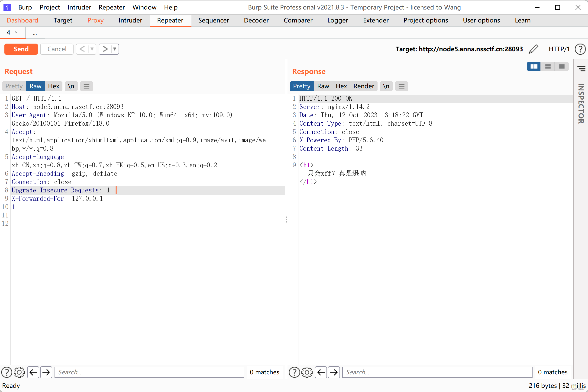Image resolution: width=588 pixels, height=392 pixels.
Task: Focus the response search input field
Action: coord(437,372)
